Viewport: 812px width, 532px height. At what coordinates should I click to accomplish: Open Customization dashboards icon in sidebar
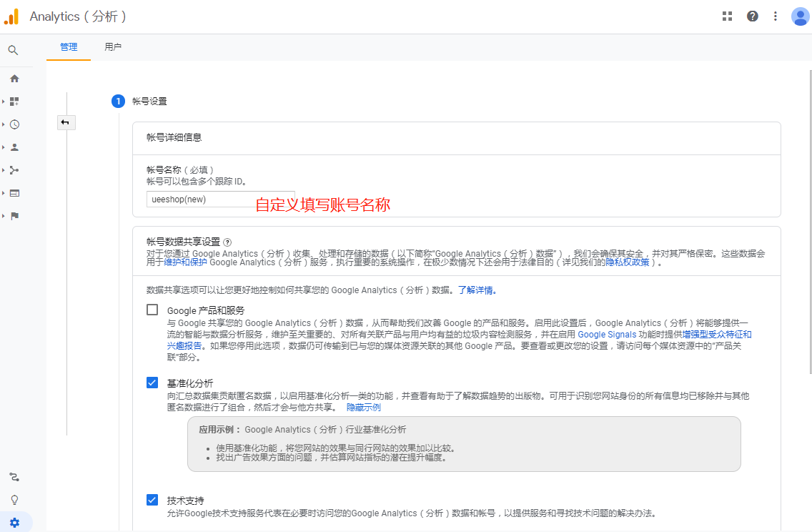point(14,102)
